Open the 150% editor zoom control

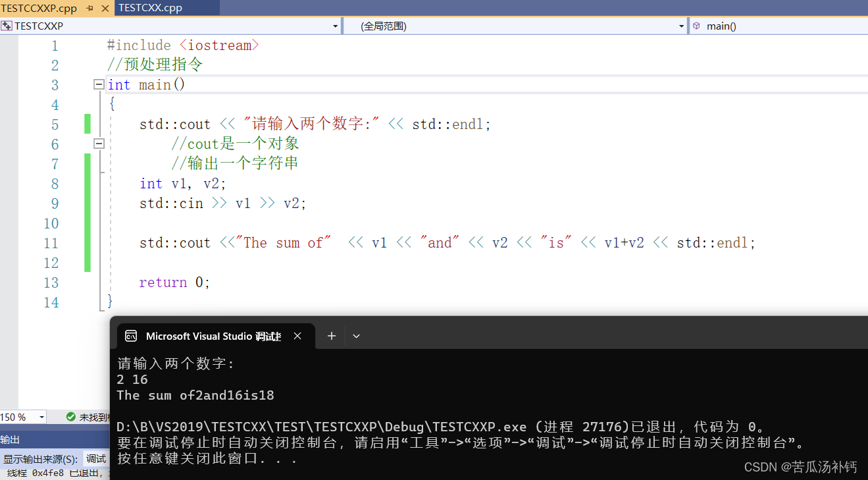[22, 417]
